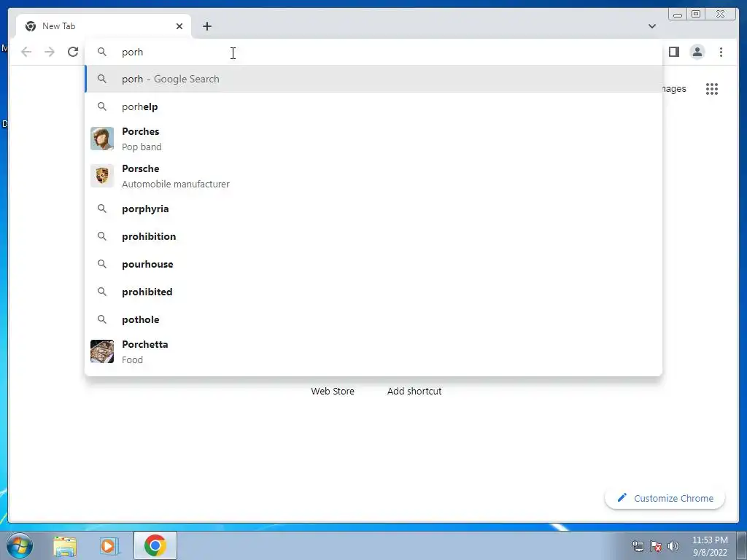Viewport: 747px width, 560px height.
Task: Click the Show desktop strip after the clock
Action: (742, 546)
